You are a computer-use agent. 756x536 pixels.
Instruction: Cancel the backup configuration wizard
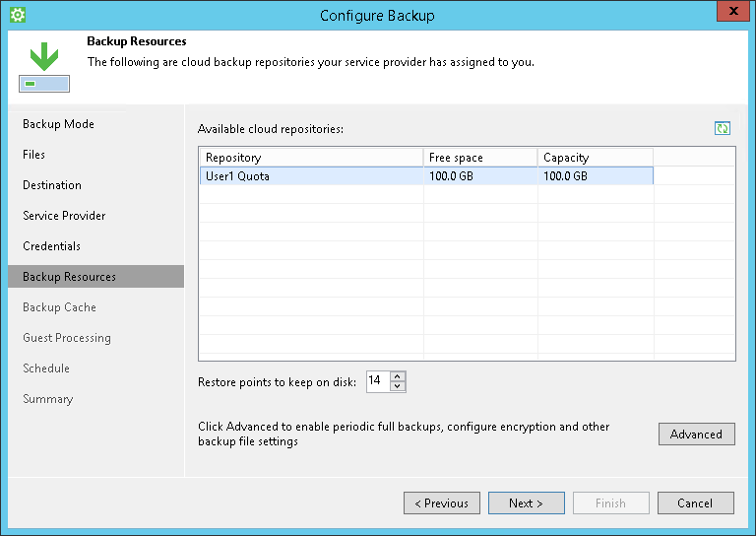click(x=695, y=503)
